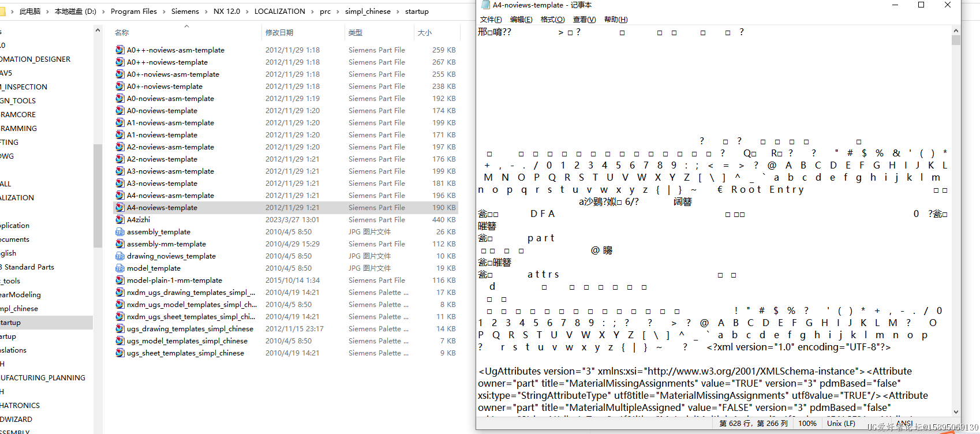This screenshot has width=980, height=434.
Task: Click the A4zizhi part file icon
Action: [x=120, y=219]
